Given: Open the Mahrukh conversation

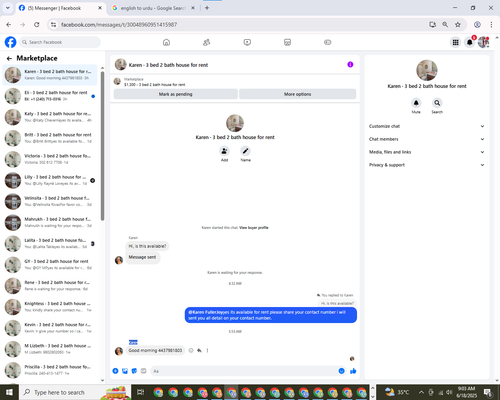Looking at the screenshot, I should click(50, 222).
